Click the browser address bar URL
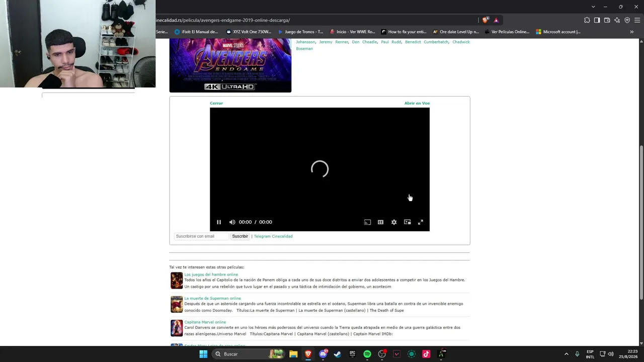644x362 pixels. pyautogui.click(x=223, y=20)
